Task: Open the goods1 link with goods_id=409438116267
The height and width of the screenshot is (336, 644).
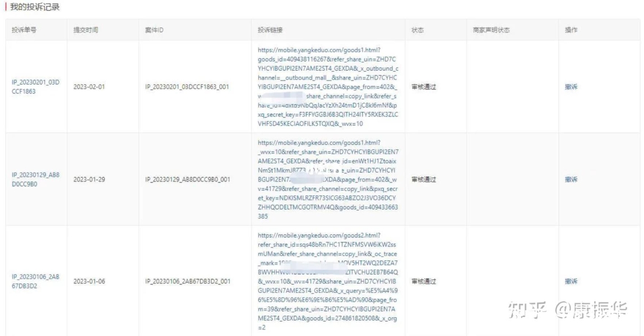Action: tap(328, 87)
